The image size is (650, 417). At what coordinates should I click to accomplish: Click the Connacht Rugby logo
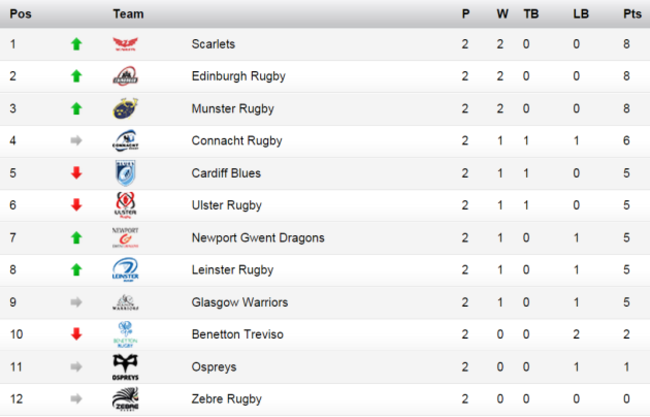pyautogui.click(x=126, y=141)
